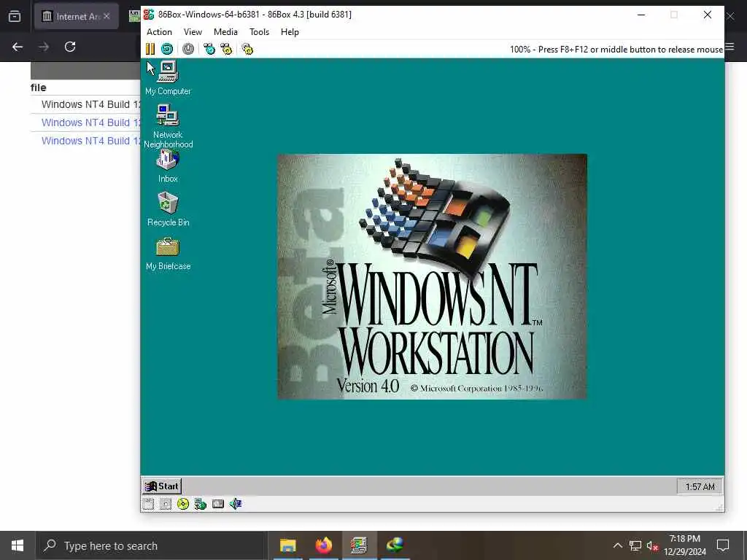Click the teal hard reset toolbar icon
The height and width of the screenshot is (560, 747).
pyautogui.click(x=167, y=49)
